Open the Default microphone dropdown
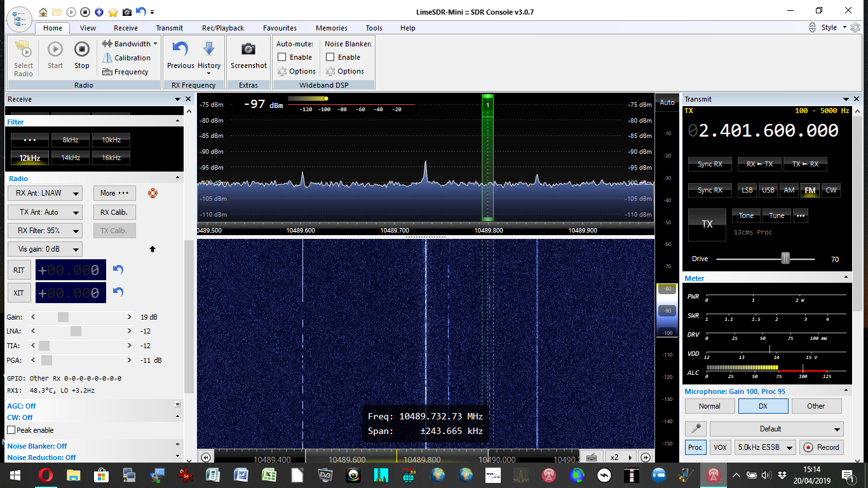 (776, 429)
